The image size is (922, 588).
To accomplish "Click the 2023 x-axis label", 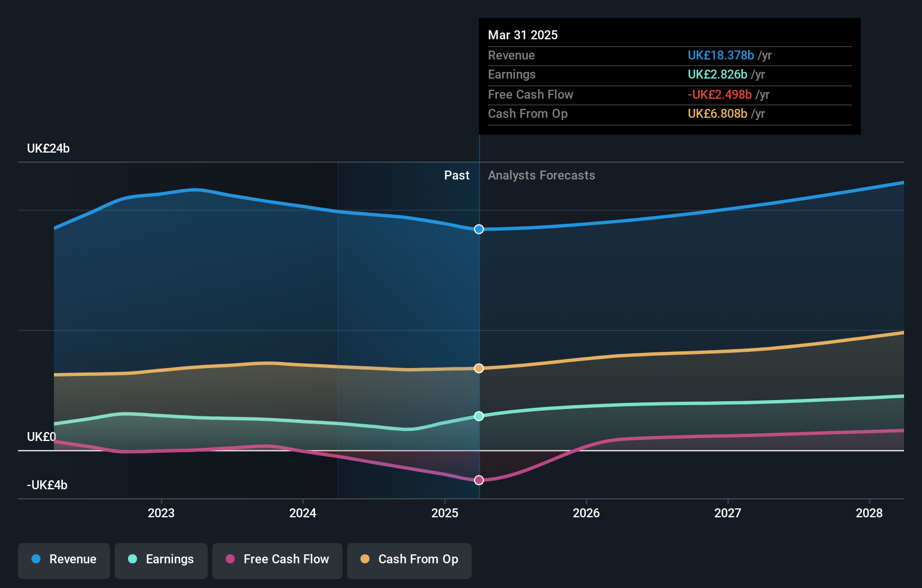I will (x=161, y=513).
